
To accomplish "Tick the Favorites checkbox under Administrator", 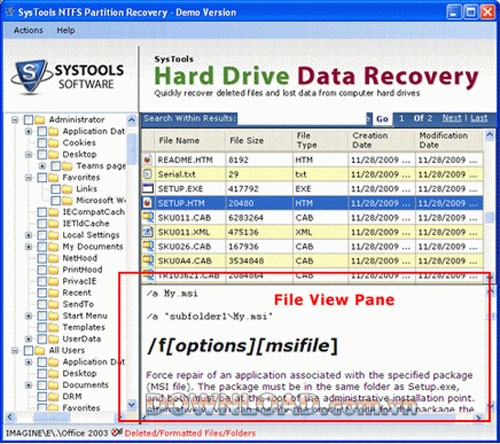I will [x=42, y=178].
